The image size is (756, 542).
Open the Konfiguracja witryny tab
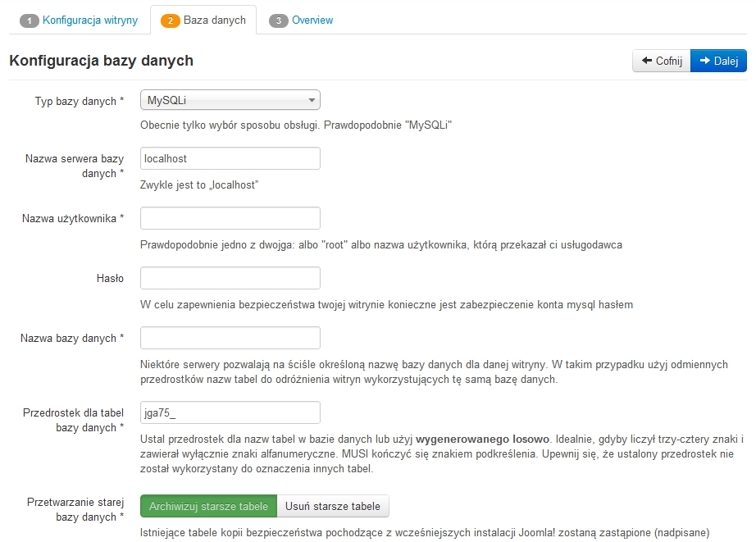[x=90, y=20]
